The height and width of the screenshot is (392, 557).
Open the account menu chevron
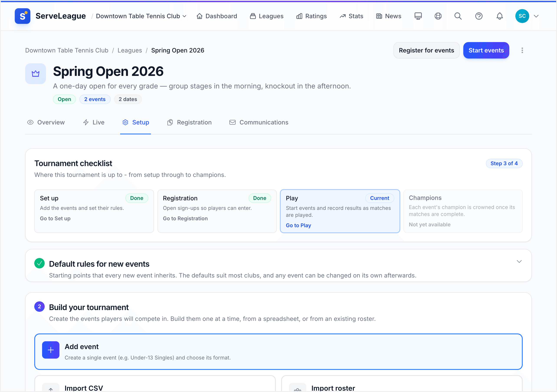click(536, 16)
